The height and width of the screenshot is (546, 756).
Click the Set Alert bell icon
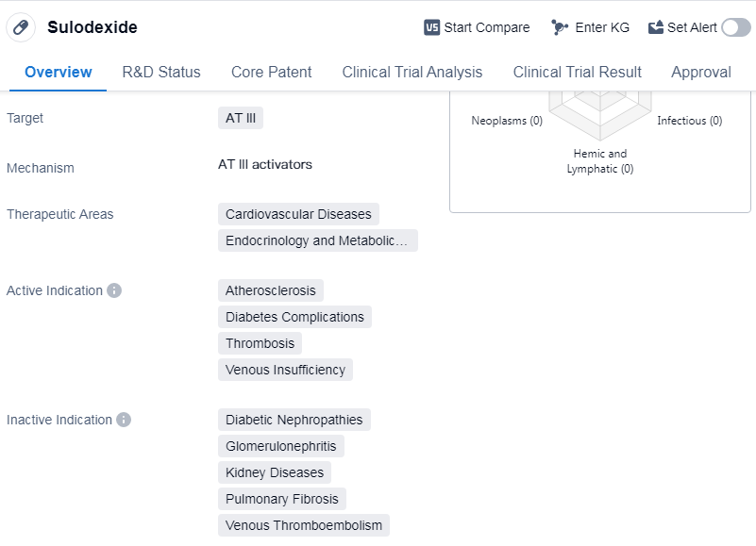(656, 27)
